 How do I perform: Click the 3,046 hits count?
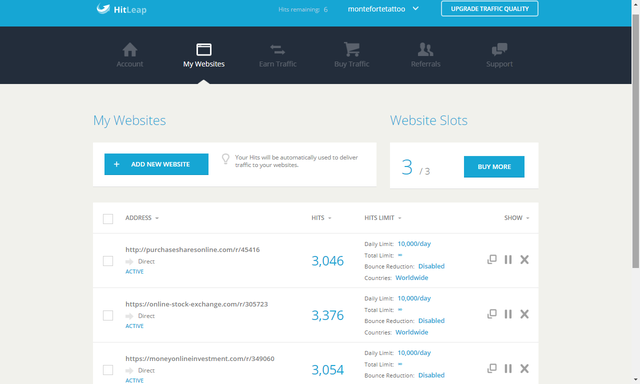(x=327, y=261)
